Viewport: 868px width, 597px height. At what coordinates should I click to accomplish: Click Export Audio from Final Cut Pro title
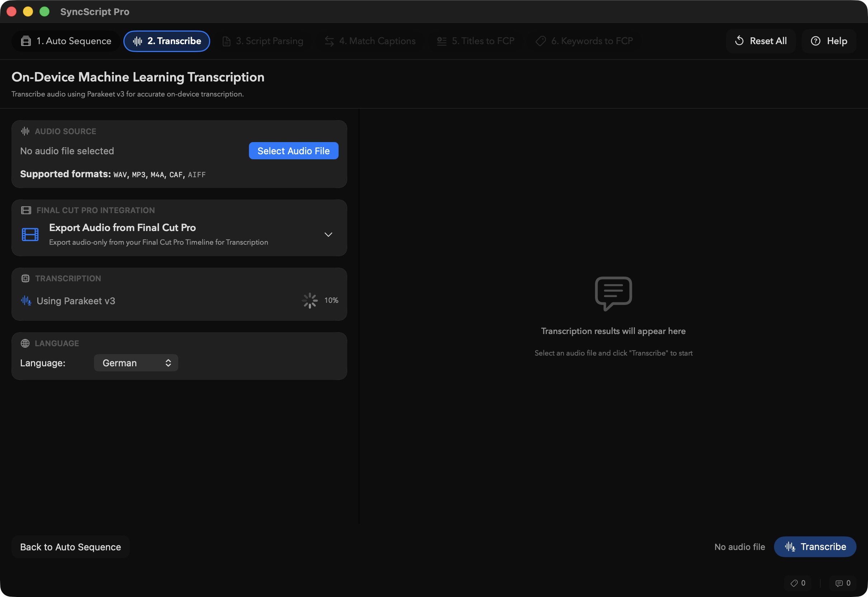click(x=122, y=227)
